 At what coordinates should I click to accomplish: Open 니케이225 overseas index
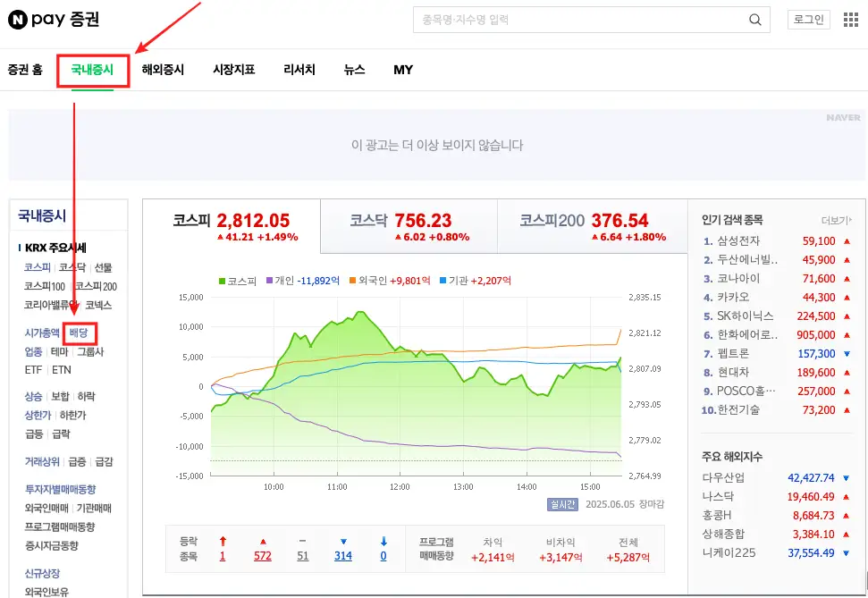tap(729, 553)
